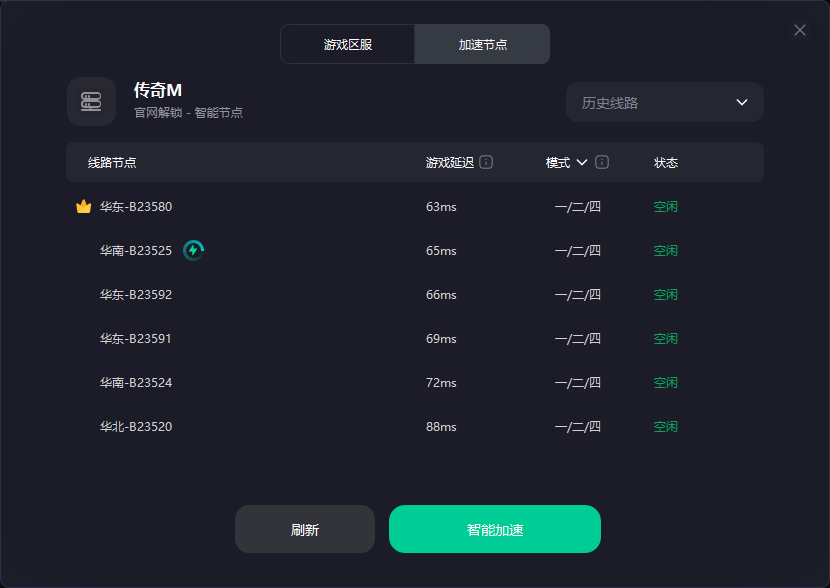Select the node 华东-B23580
This screenshot has height=588, width=830.
(137, 206)
